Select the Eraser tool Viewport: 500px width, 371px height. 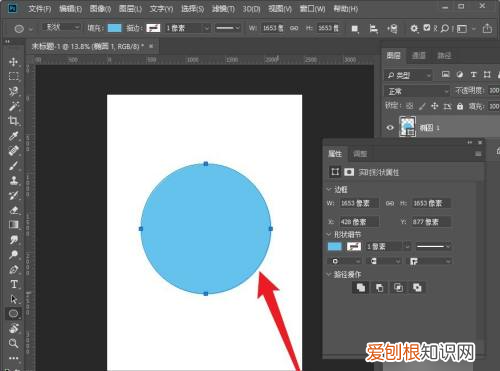(x=13, y=210)
